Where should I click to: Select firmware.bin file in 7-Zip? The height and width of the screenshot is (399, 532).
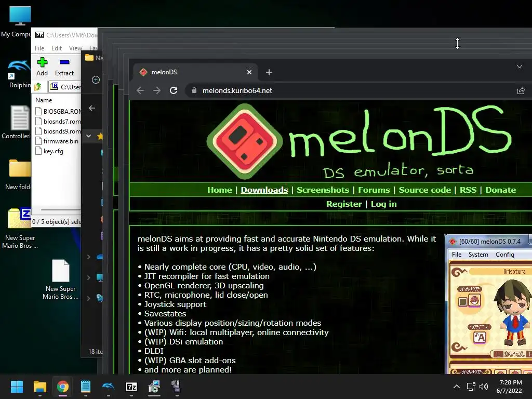tap(57, 141)
